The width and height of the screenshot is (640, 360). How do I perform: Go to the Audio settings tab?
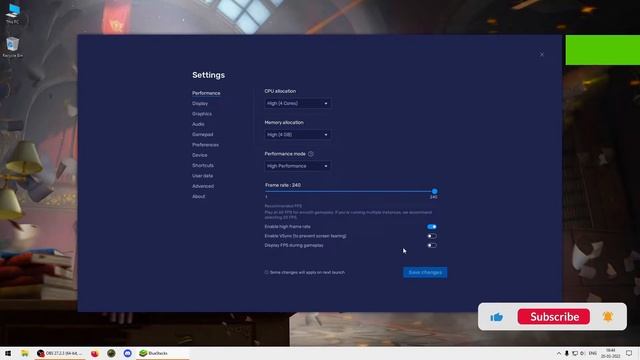[x=198, y=124]
